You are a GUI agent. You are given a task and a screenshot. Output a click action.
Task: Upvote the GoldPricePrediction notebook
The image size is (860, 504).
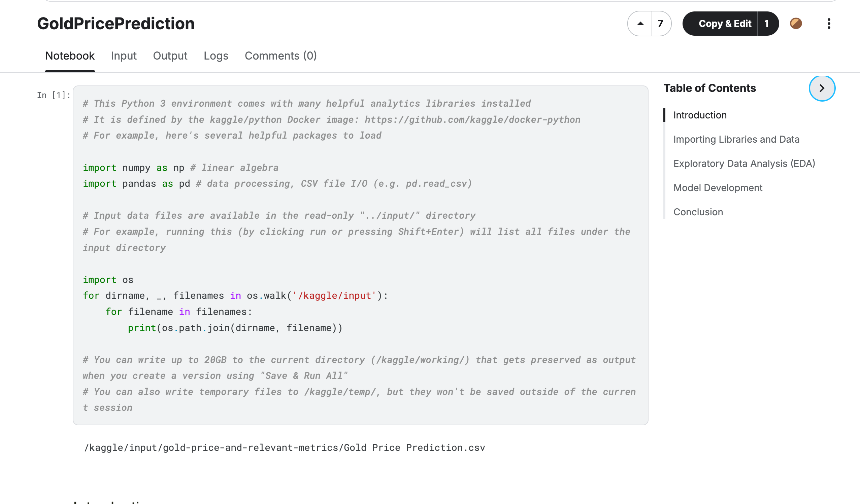click(x=640, y=24)
